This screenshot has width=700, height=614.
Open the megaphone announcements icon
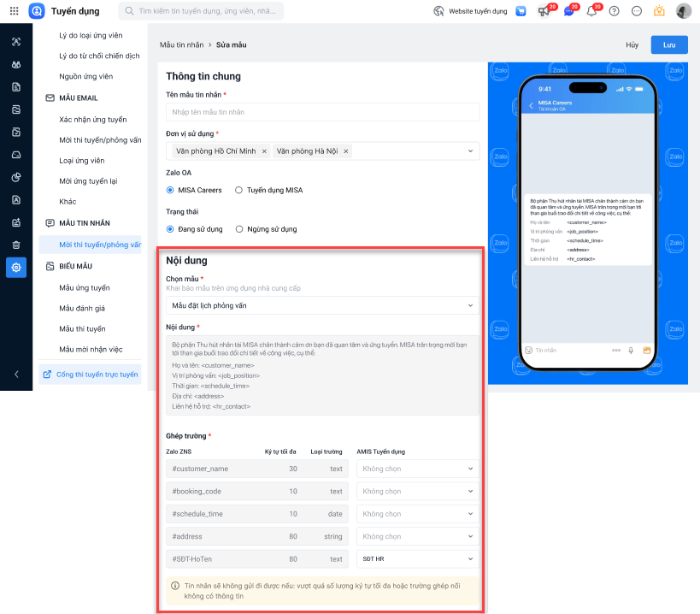[544, 11]
